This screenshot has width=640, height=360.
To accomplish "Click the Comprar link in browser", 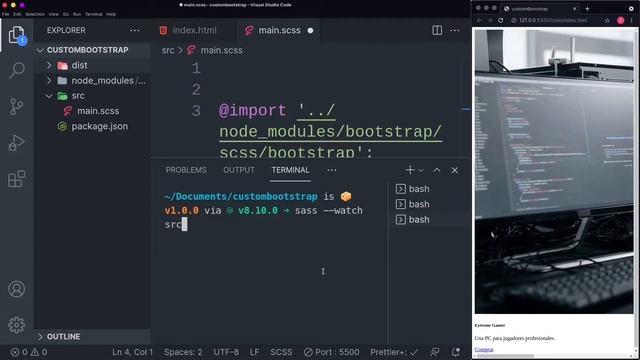I will tap(484, 349).
